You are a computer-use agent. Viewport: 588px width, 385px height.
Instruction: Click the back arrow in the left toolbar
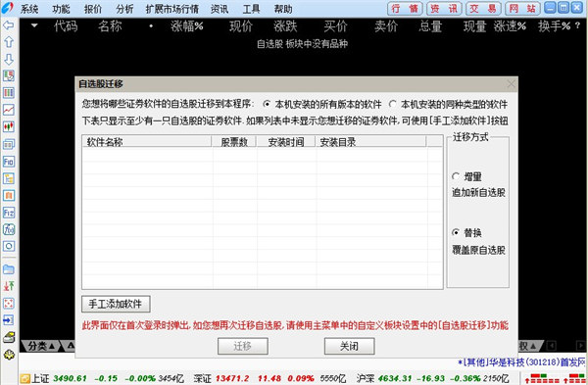(8, 25)
